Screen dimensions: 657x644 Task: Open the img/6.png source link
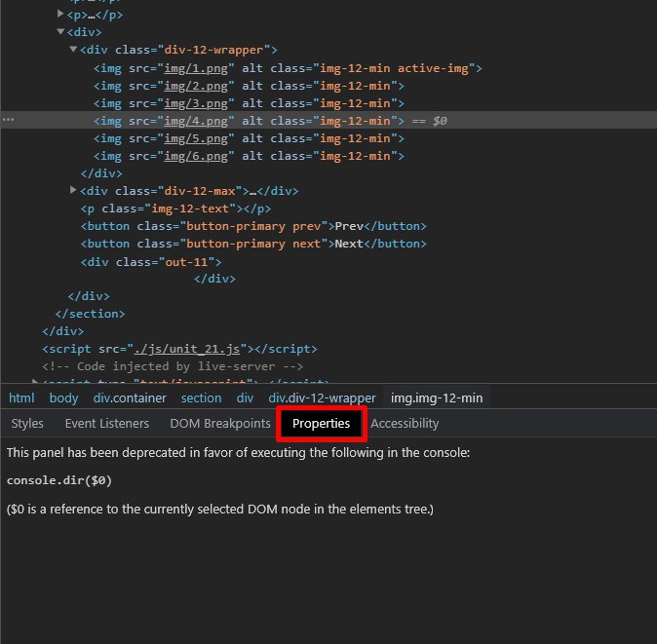[x=196, y=156]
